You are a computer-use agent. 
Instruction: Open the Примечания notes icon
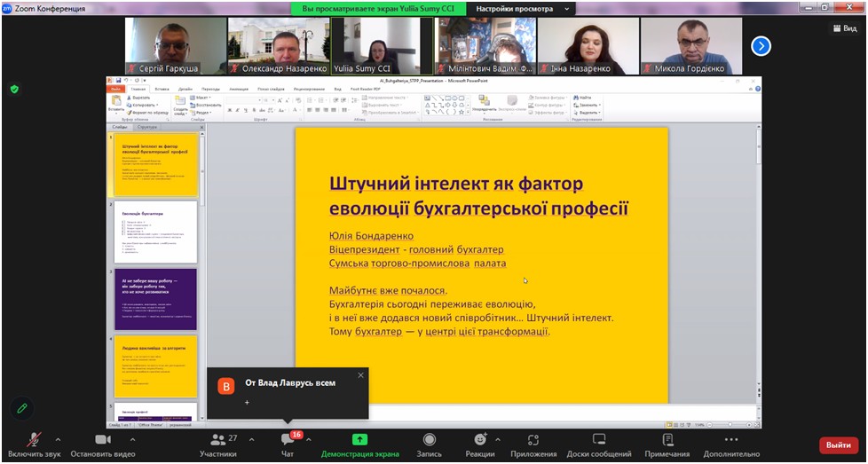(667, 440)
